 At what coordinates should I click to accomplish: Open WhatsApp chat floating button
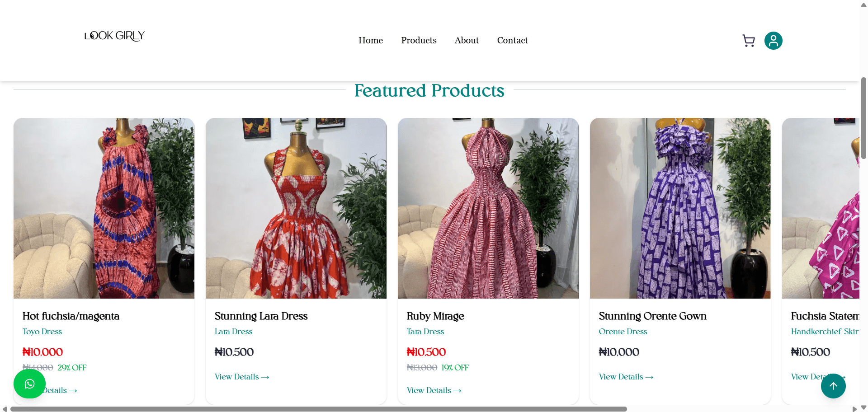click(29, 384)
